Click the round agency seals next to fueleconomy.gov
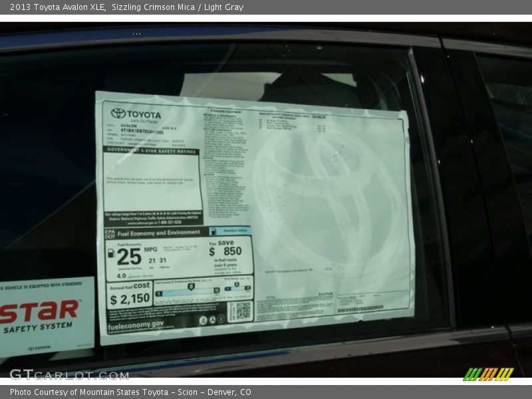532x399 pixels. [x=211, y=320]
